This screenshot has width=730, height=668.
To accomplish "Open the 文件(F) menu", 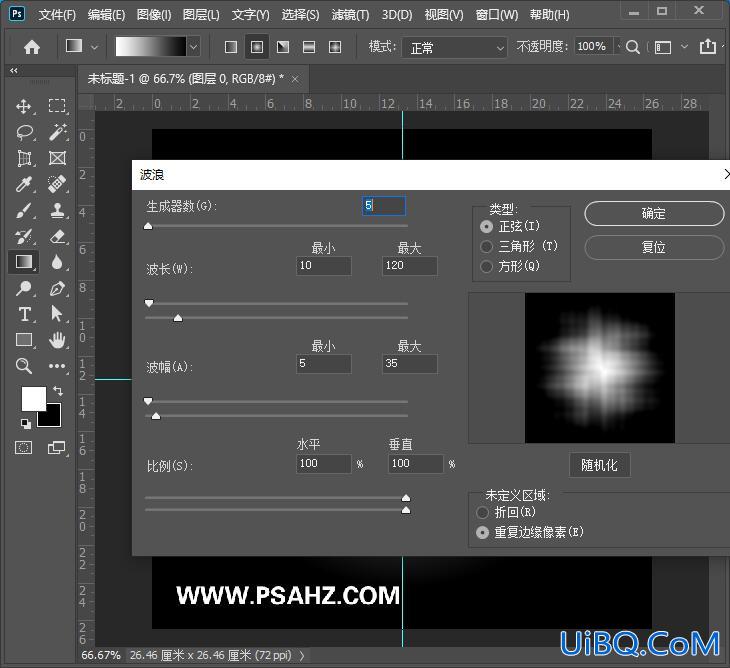I will [x=57, y=15].
